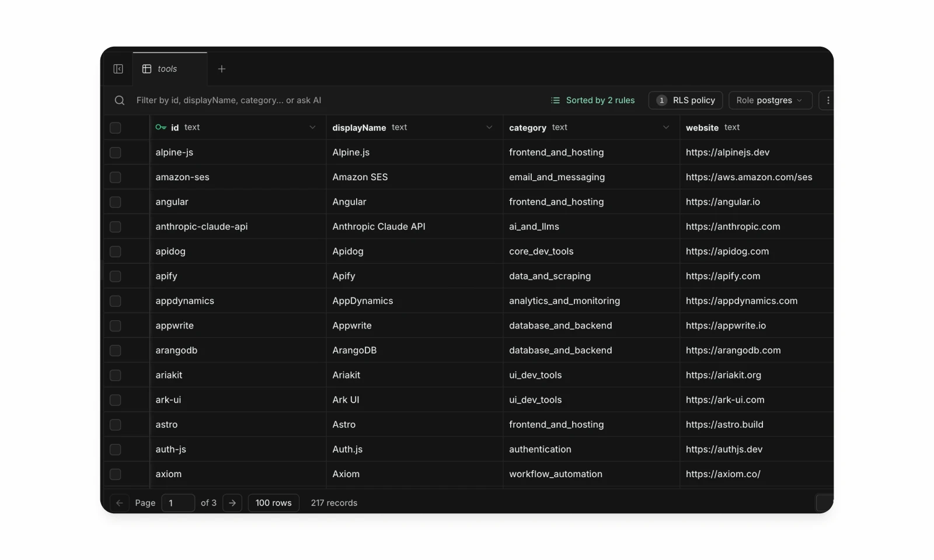934x560 pixels.
Task: Select the Angular displayName cell
Action: click(414, 202)
